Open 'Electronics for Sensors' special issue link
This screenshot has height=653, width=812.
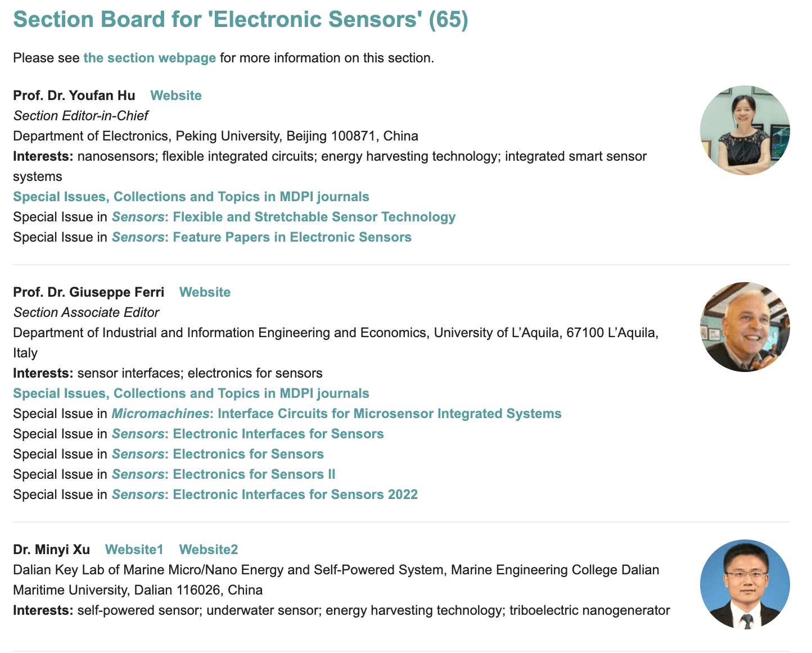(248, 454)
